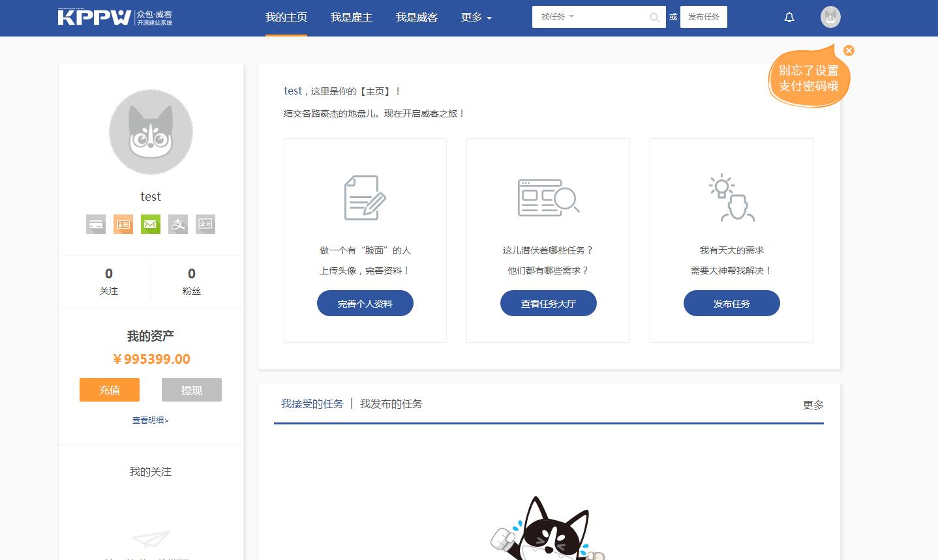
Task: Expand the 找任务 search type dropdown
Action: click(x=558, y=17)
